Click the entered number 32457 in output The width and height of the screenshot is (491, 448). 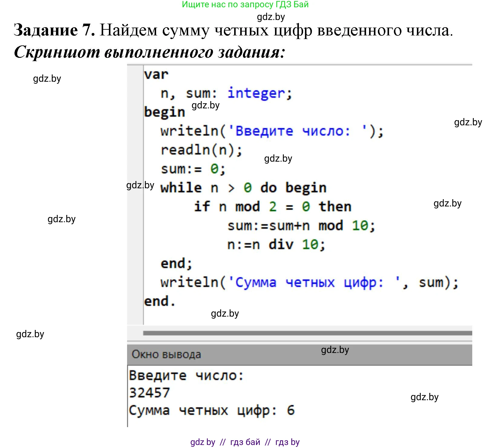pyautogui.click(x=149, y=393)
